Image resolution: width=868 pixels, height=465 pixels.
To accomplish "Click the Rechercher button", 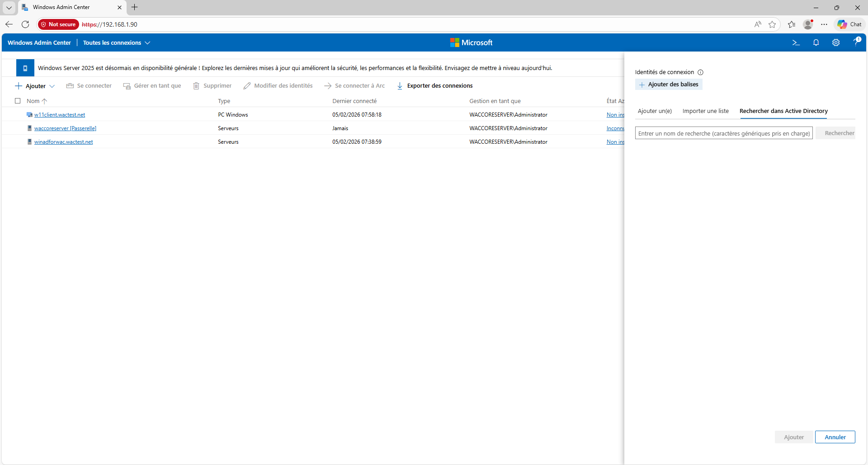I will click(836, 133).
